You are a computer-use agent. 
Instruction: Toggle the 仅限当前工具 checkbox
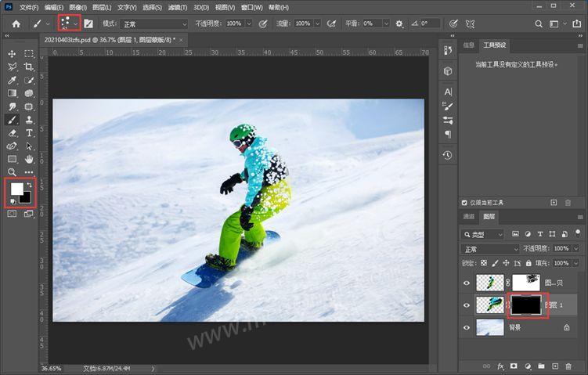(x=464, y=203)
